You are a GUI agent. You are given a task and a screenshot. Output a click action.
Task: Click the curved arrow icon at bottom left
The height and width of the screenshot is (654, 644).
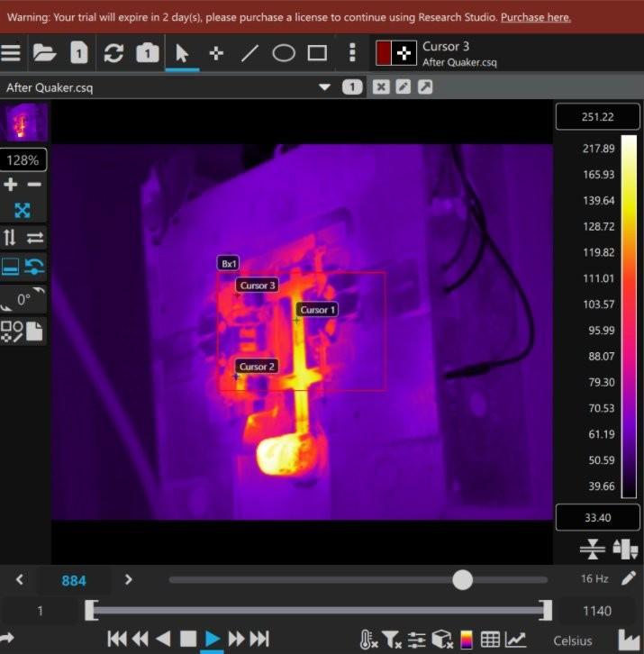click(x=6, y=638)
